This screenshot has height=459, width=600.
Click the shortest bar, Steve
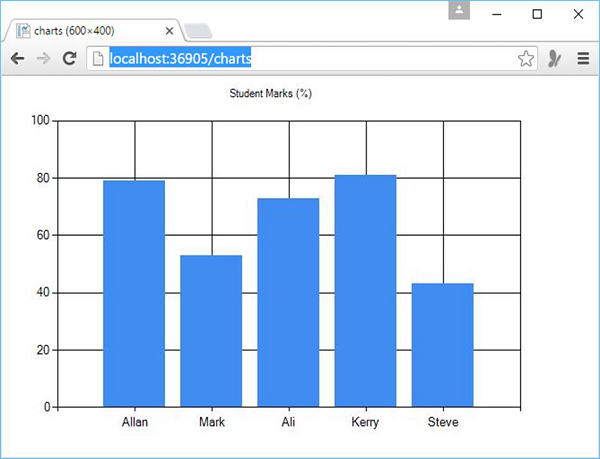[x=442, y=345]
